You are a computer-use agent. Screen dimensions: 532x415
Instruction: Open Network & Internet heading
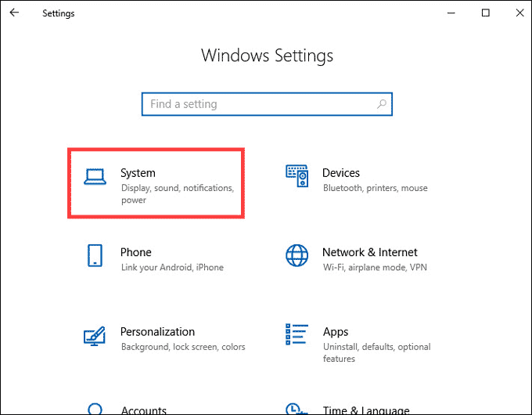(370, 252)
